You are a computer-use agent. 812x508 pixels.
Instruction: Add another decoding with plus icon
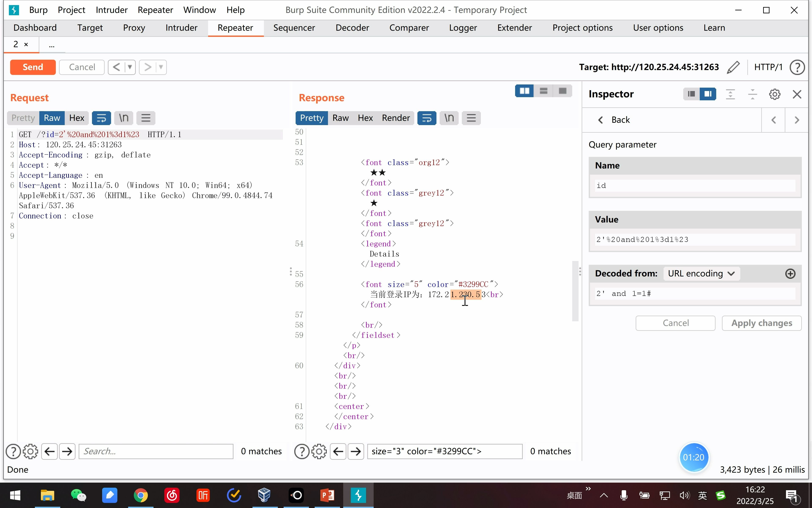click(x=790, y=273)
